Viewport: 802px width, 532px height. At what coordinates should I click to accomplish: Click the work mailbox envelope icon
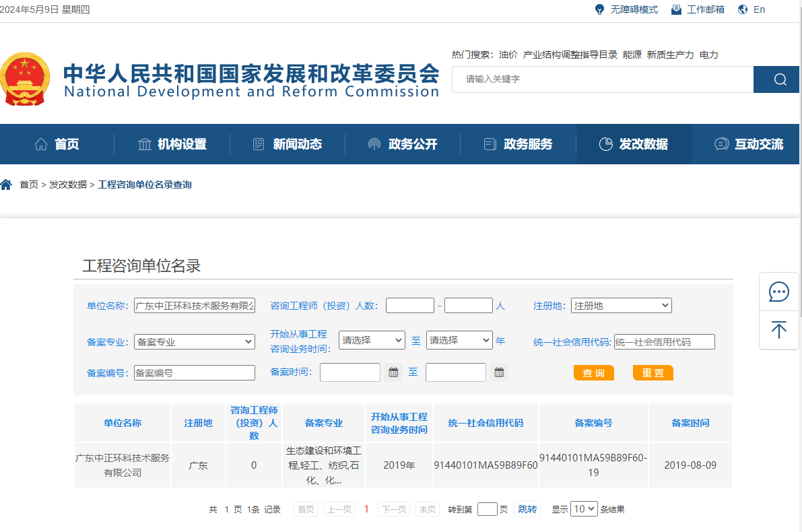[x=676, y=9]
